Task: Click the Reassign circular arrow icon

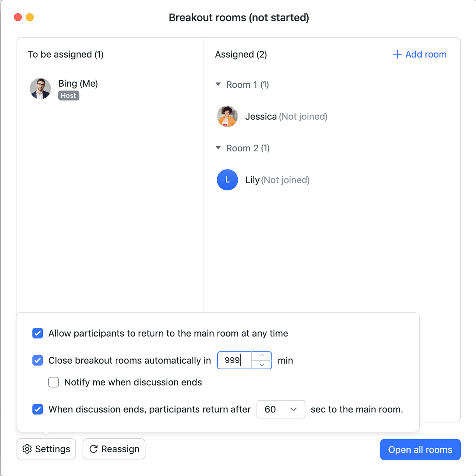Action: 93,449
